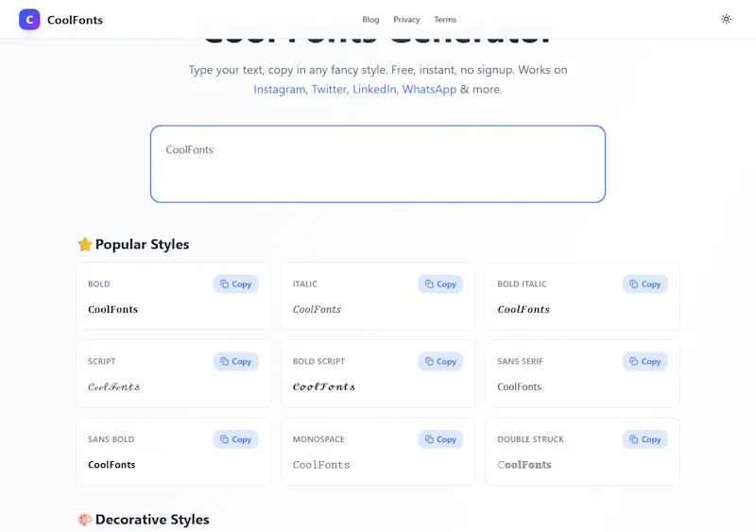756x532 pixels.
Task: Copy the Bold Italic style text
Action: pos(644,284)
